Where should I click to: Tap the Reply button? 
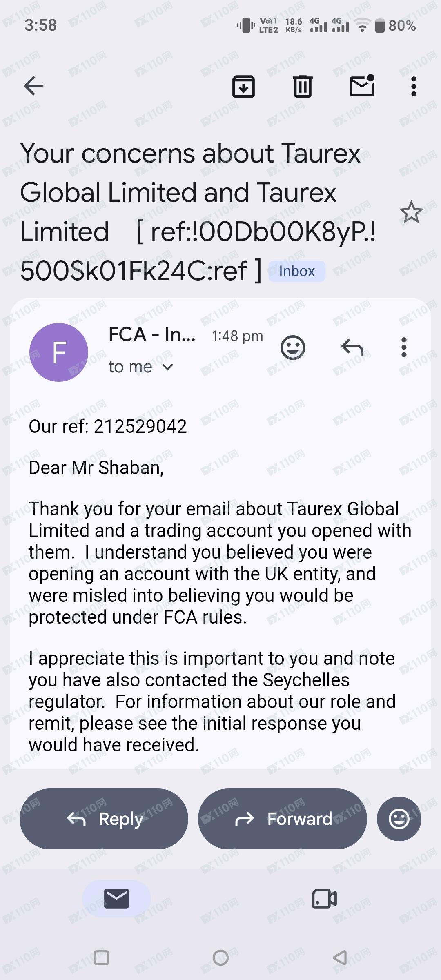tap(104, 819)
